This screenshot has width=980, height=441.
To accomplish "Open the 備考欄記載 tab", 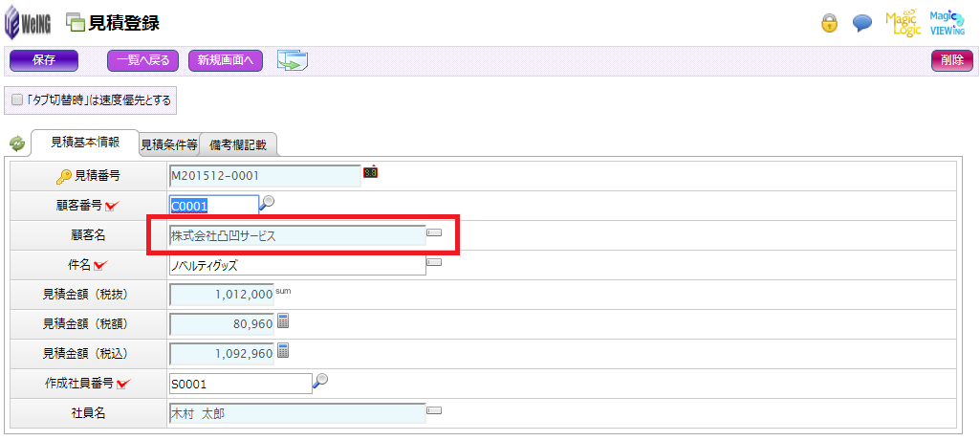I will [238, 145].
